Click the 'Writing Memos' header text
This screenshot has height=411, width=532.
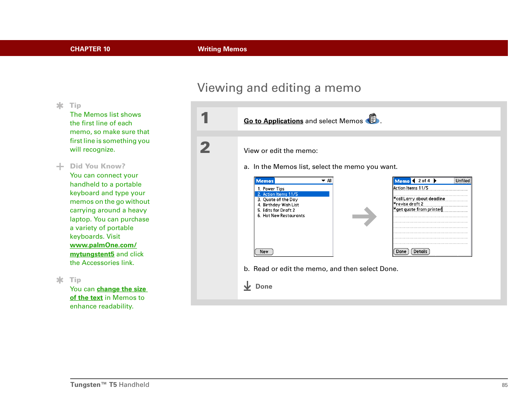tap(222, 49)
